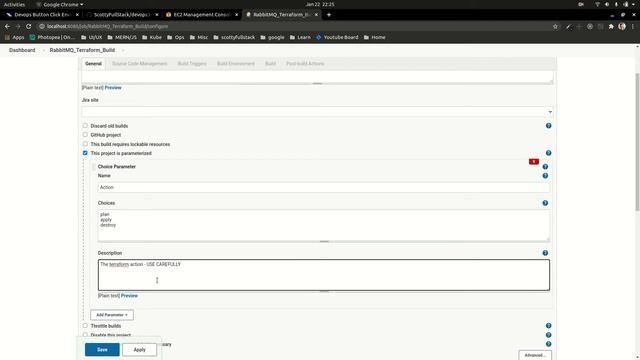Open help icon beside the Choices field
Screen dimensions: 640x360
tap(545, 203)
